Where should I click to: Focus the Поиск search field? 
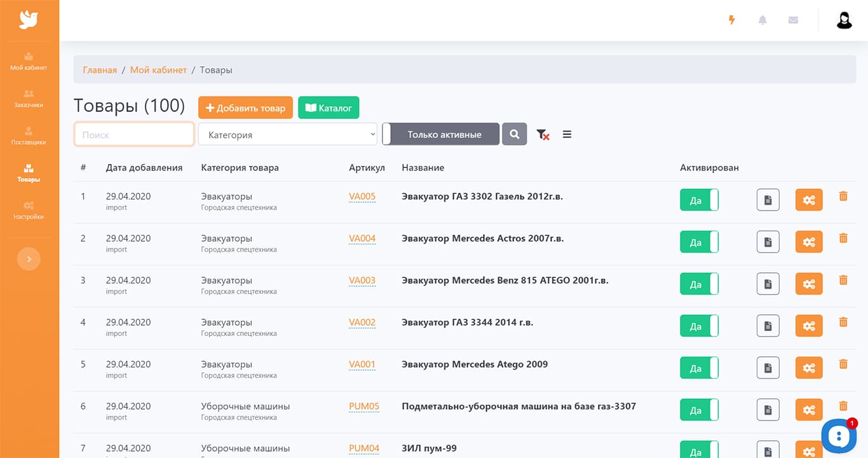click(x=134, y=134)
